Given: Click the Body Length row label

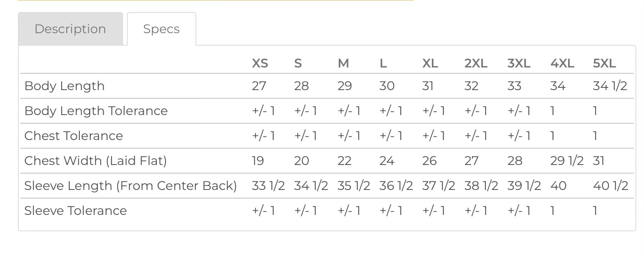Looking at the screenshot, I should point(65,86).
